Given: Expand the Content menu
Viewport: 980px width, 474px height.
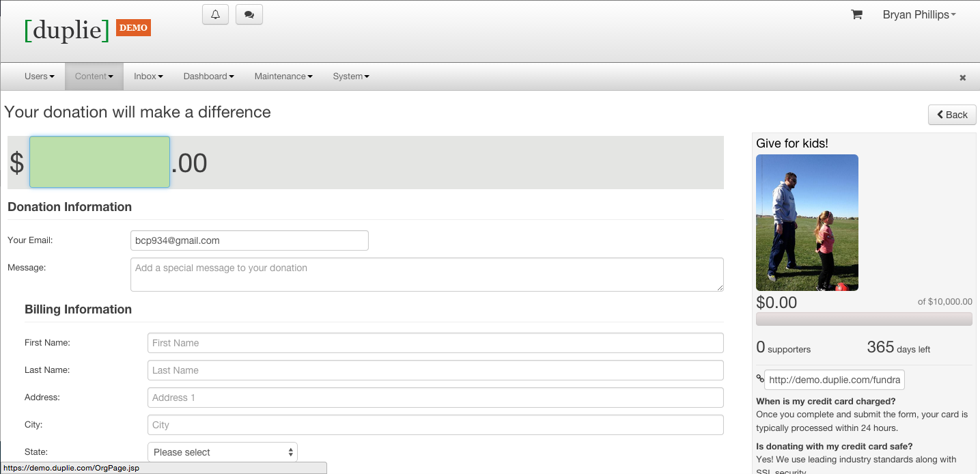Looking at the screenshot, I should 94,76.
